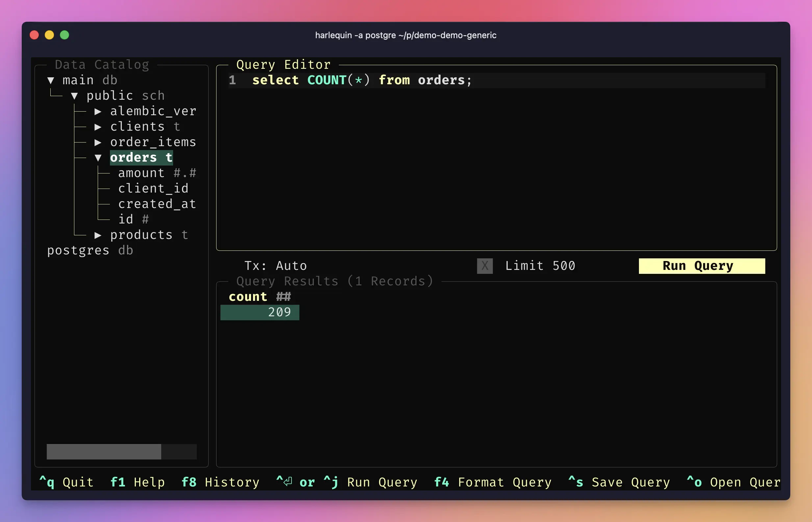Image resolution: width=812 pixels, height=522 pixels.
Task: Select the postgres db entry
Action: coord(90,250)
